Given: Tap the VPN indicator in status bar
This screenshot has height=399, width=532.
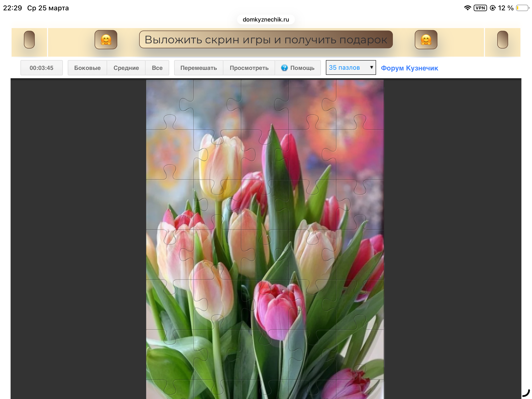Looking at the screenshot, I should 480,8.
